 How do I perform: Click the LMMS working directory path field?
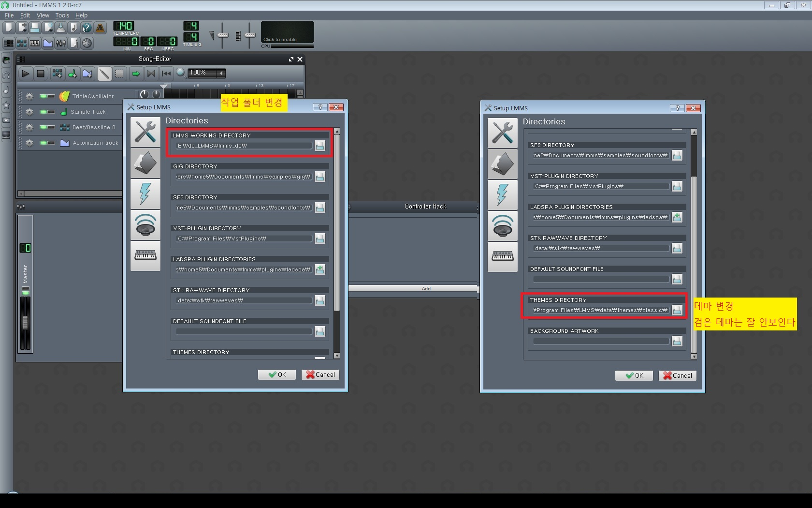244,146
